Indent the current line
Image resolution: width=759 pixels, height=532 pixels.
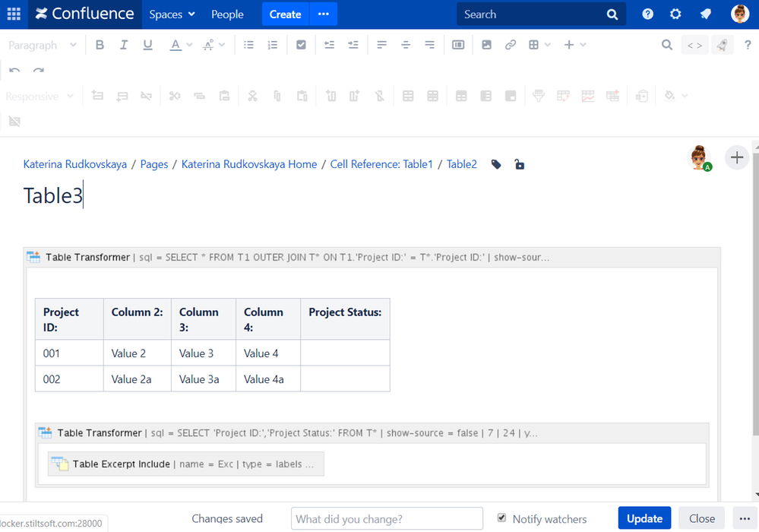353,45
